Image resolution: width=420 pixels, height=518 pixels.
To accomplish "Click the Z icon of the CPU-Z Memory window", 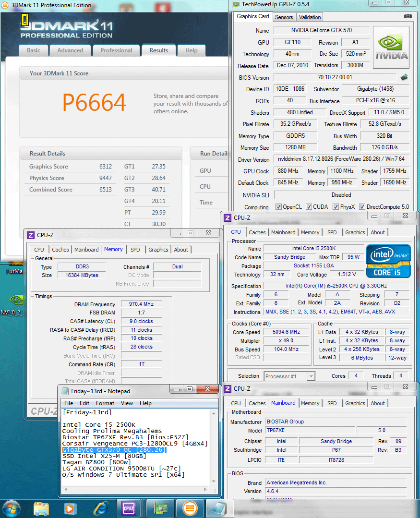I will [30, 235].
